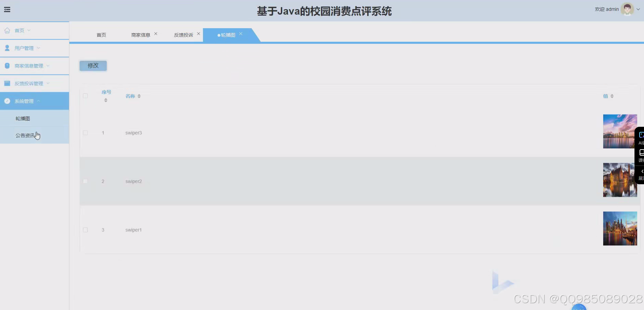
Task: Expand the 用户管理 dropdown chevron
Action: [x=38, y=48]
